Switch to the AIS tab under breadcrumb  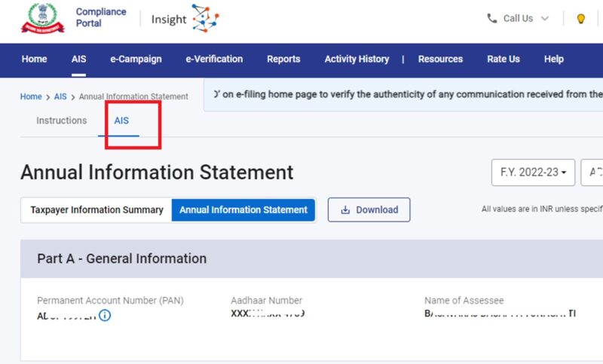(x=121, y=121)
